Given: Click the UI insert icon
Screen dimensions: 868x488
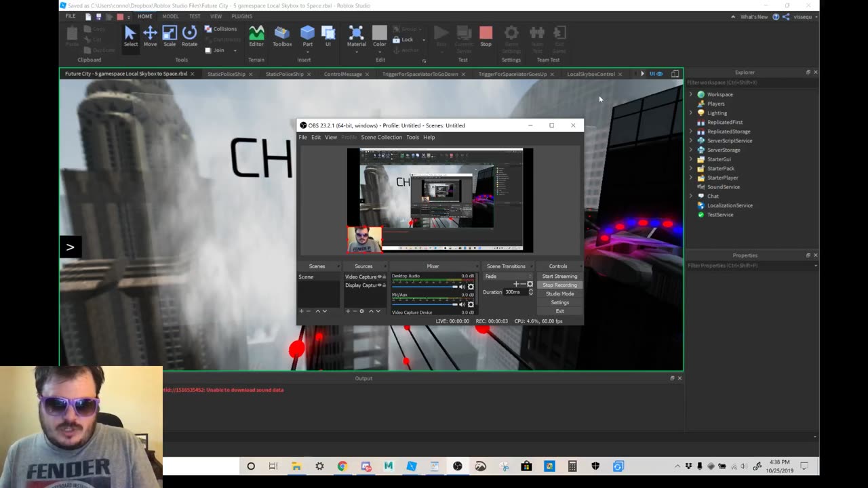Looking at the screenshot, I should [328, 36].
